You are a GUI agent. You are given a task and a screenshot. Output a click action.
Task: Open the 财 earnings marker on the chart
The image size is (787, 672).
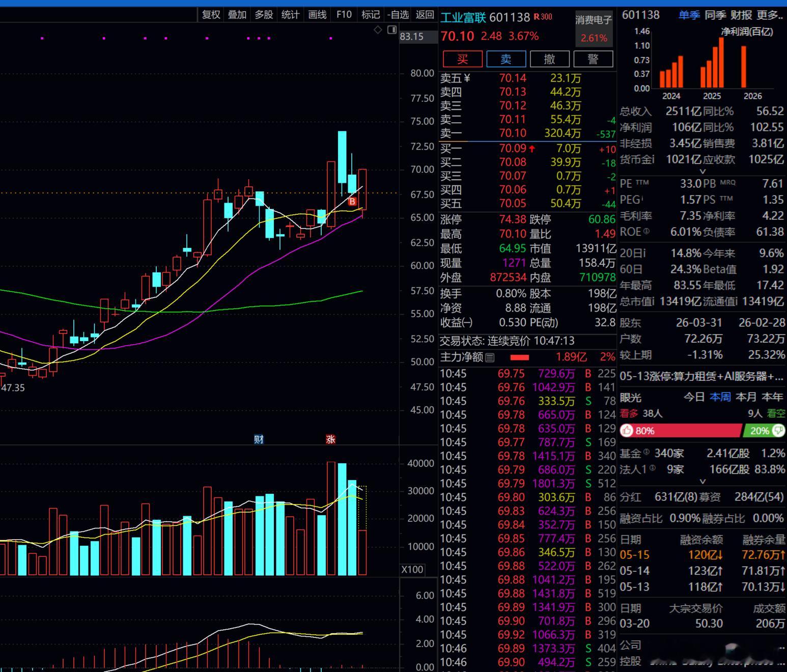click(259, 439)
